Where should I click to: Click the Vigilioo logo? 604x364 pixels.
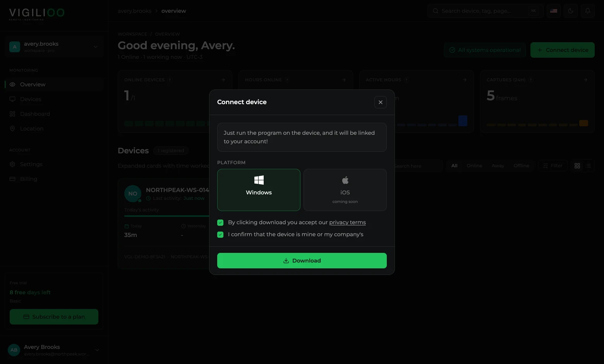37,14
